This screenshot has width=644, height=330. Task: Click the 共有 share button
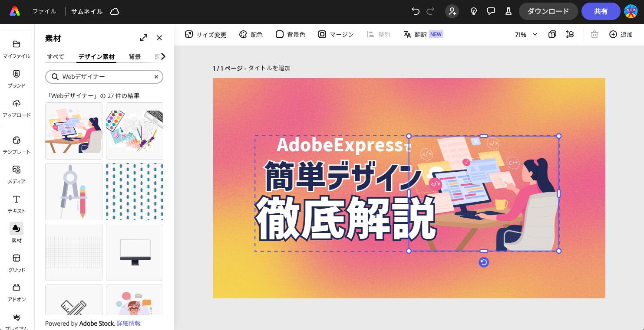(601, 11)
